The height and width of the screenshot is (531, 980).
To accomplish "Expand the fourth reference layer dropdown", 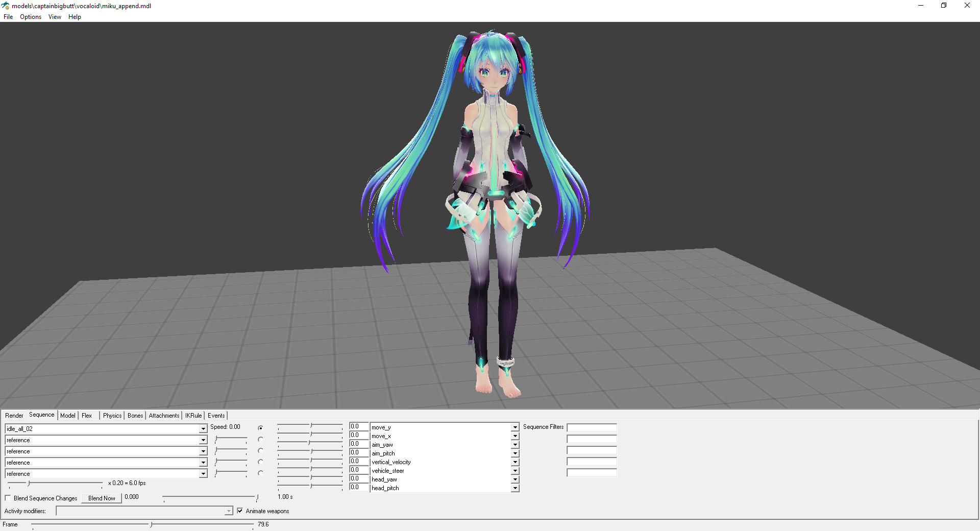I will [203, 474].
